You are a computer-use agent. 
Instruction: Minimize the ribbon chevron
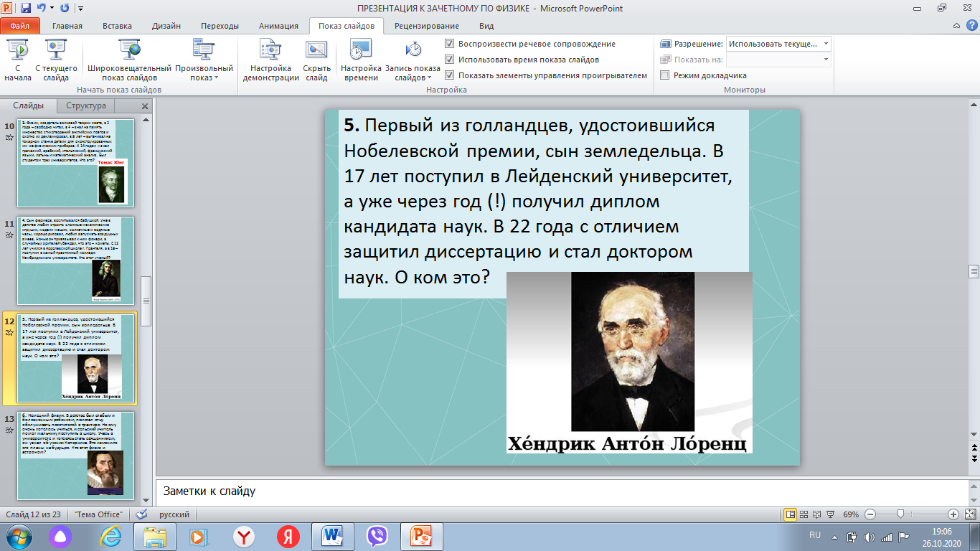[957, 26]
